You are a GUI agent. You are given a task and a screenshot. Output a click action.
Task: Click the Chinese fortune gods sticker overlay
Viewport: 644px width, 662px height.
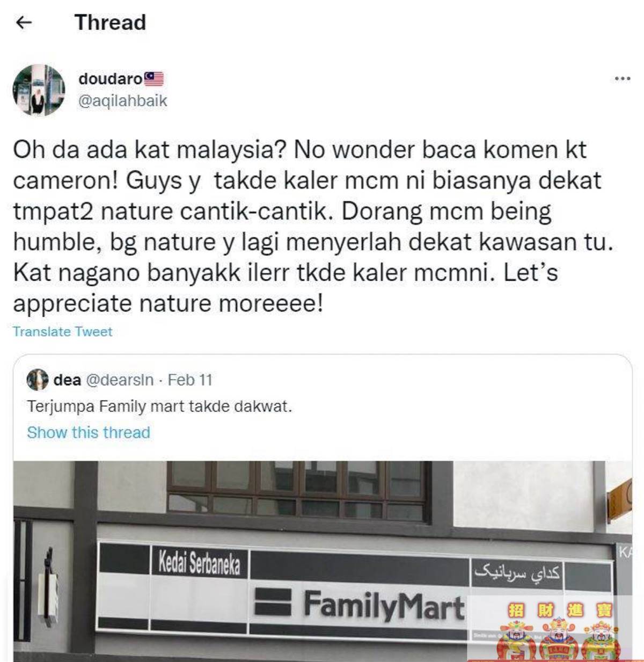557,629
